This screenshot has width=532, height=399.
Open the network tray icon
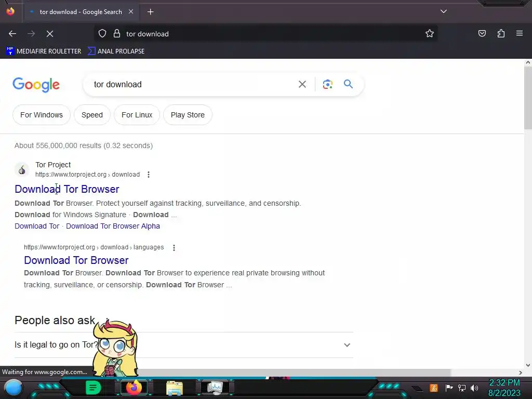tap(461, 388)
